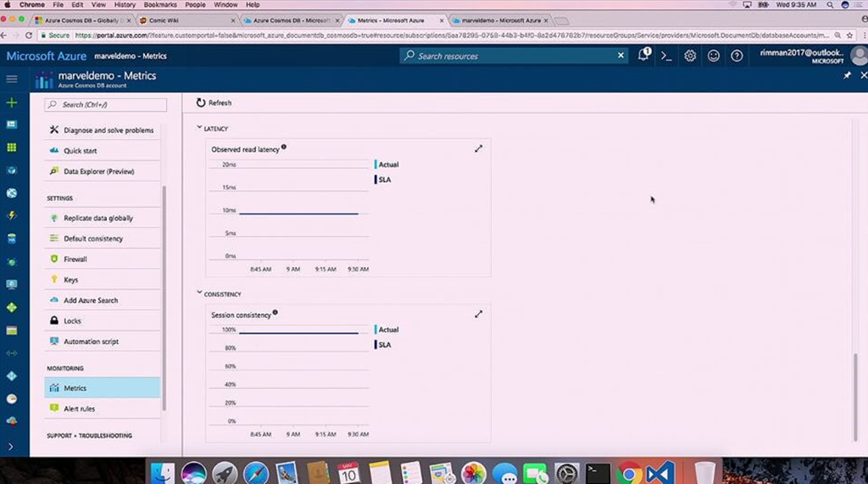Open the Keys page
868x484 pixels.
[x=103, y=280]
